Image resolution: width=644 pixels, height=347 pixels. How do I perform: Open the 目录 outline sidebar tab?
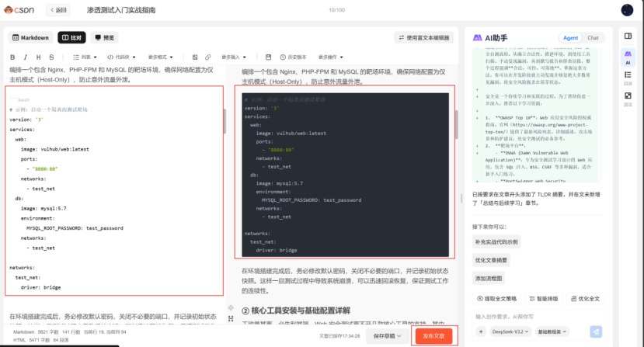point(628,78)
